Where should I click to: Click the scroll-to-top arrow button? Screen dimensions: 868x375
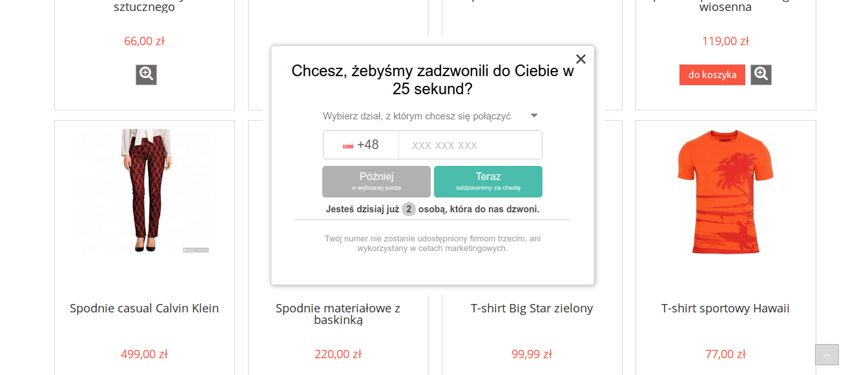click(x=827, y=355)
